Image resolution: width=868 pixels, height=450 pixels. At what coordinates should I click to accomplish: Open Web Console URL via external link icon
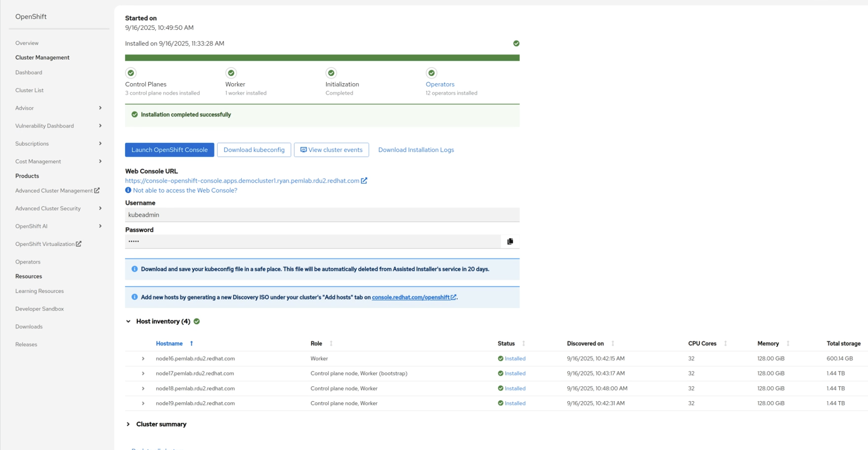pos(364,181)
